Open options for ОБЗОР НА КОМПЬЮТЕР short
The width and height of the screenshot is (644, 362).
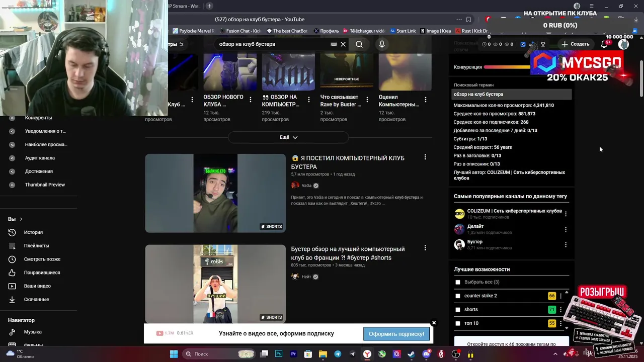click(x=309, y=100)
